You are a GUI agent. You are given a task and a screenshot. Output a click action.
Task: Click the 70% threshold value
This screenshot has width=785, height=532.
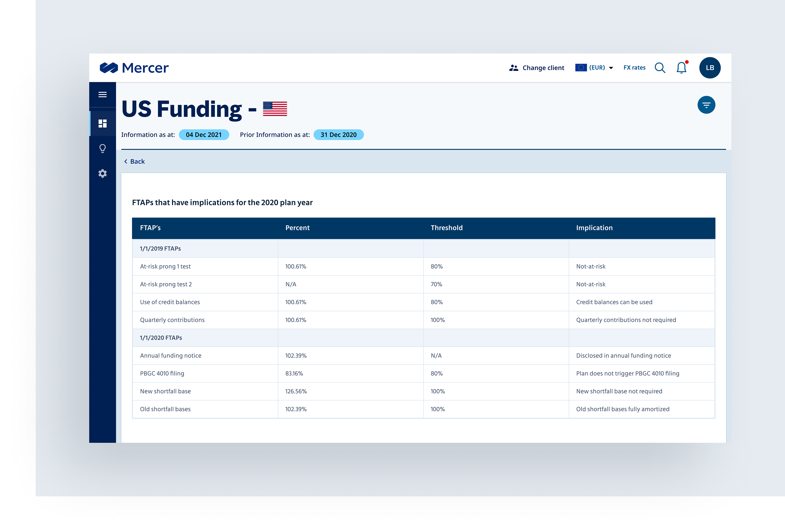(436, 284)
